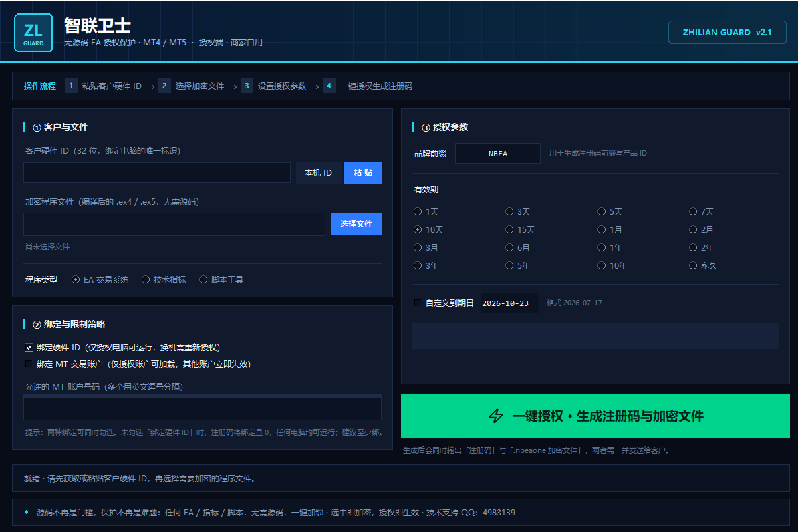Viewport: 798px width, 532px height.
Task: Click the 选择文件 button
Action: click(356, 224)
